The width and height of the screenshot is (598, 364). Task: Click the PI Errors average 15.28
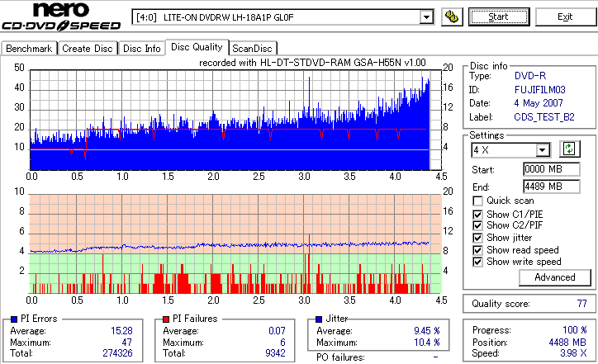(x=121, y=331)
